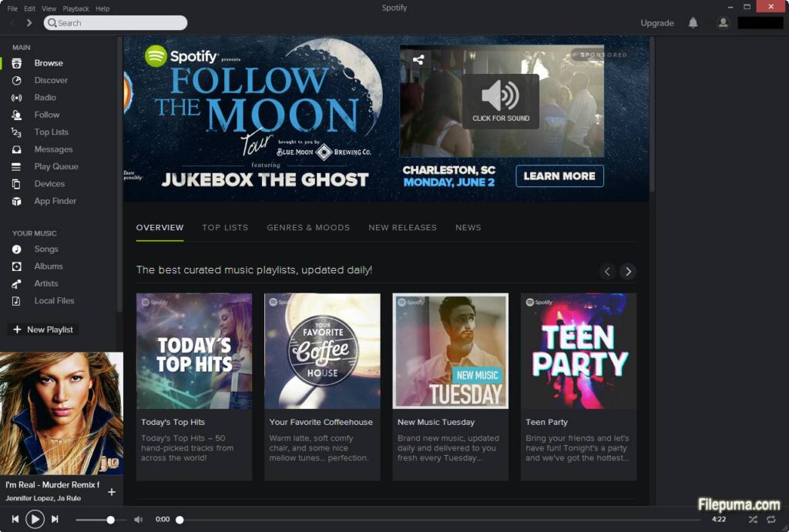The image size is (789, 532).
Task: Open the user profile menu
Action: pyautogui.click(x=723, y=23)
